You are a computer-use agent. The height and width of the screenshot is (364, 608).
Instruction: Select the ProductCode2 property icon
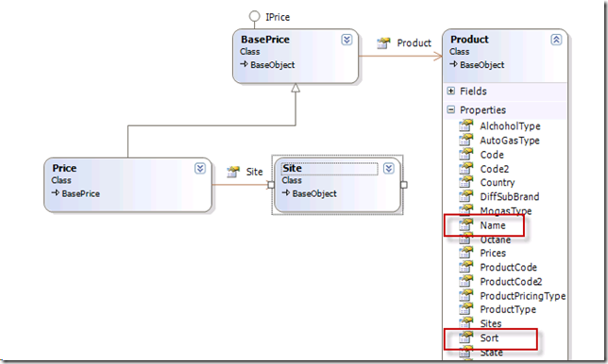pyautogui.click(x=466, y=281)
